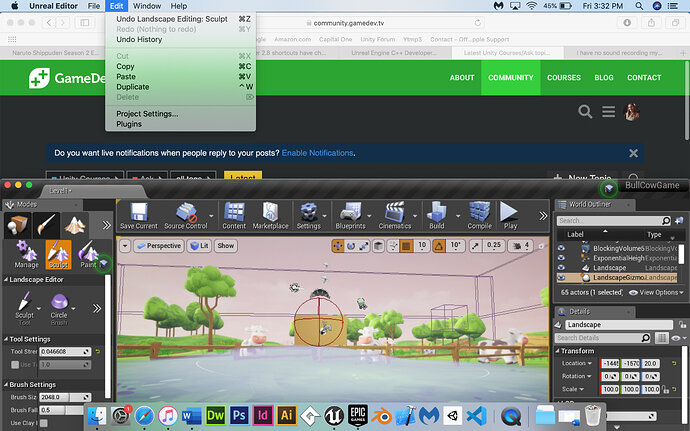Toggle visibility of LandscapeGizmo actor
This screenshot has height=431, width=690.
561,277
